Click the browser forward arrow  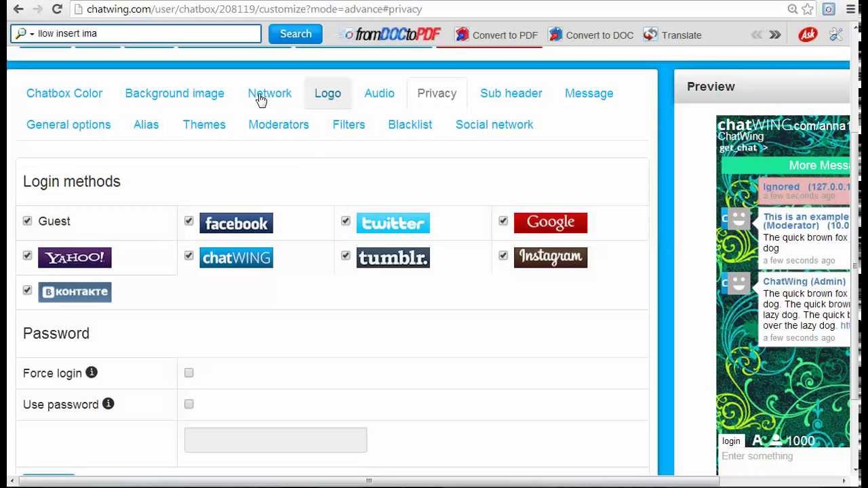[x=37, y=9]
